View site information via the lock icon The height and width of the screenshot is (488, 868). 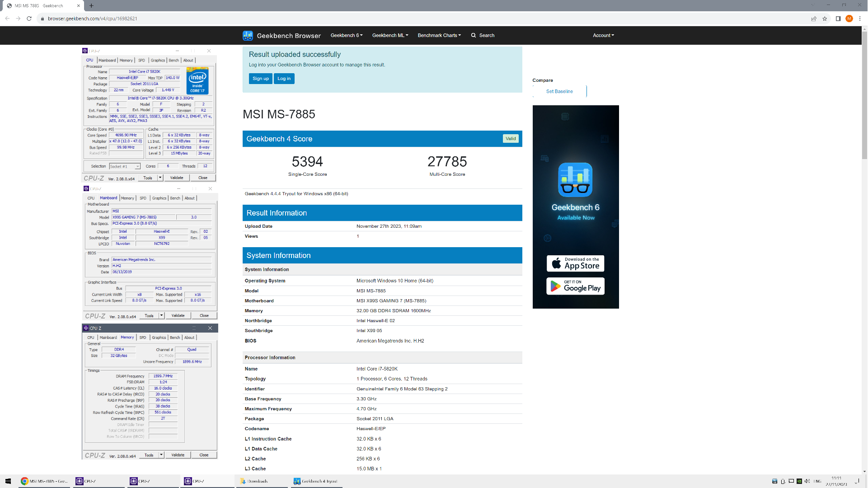42,19
